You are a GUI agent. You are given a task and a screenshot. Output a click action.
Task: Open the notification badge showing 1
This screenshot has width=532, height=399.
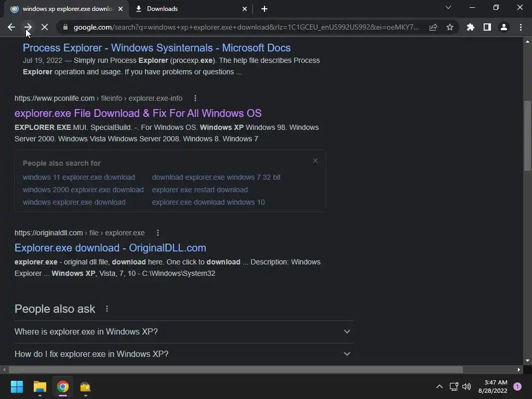pos(517,387)
